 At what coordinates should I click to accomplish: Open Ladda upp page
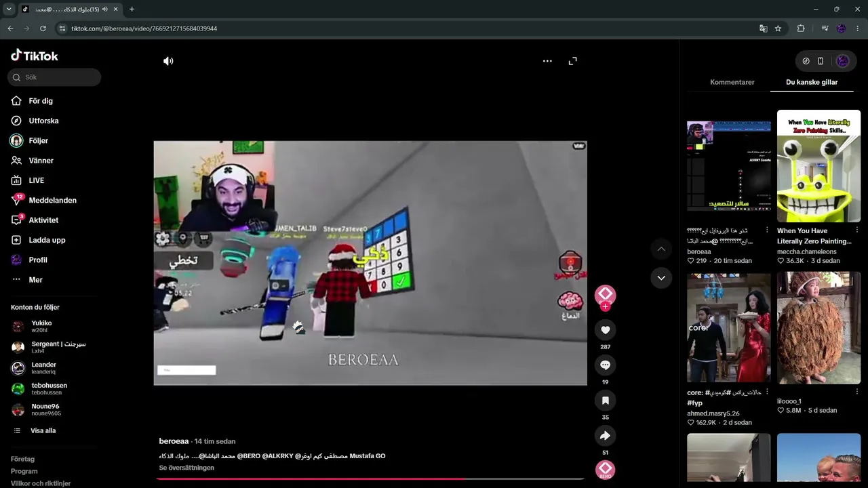(47, 240)
